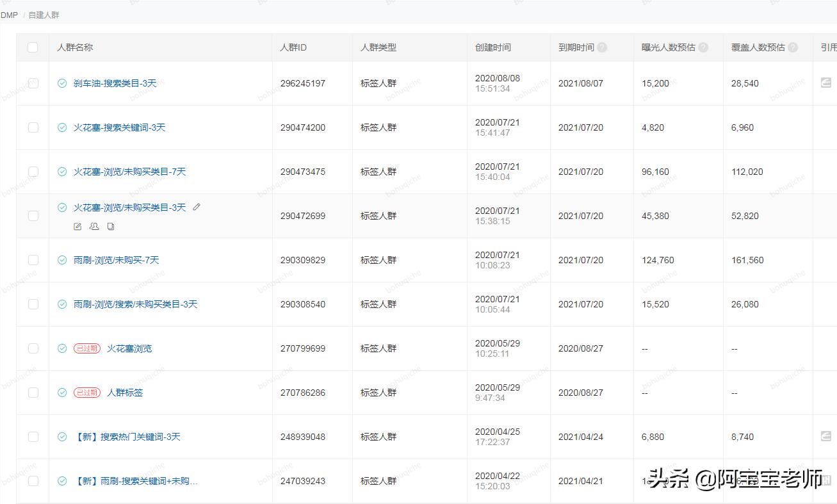
Task: Check the box for 雨刷-浏览/未购买-7天
Action: pos(33,260)
